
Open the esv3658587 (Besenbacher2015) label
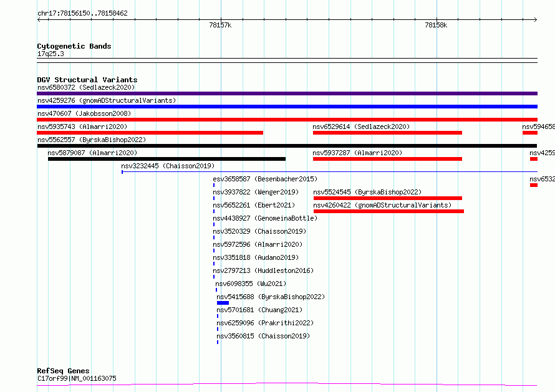tap(265, 179)
